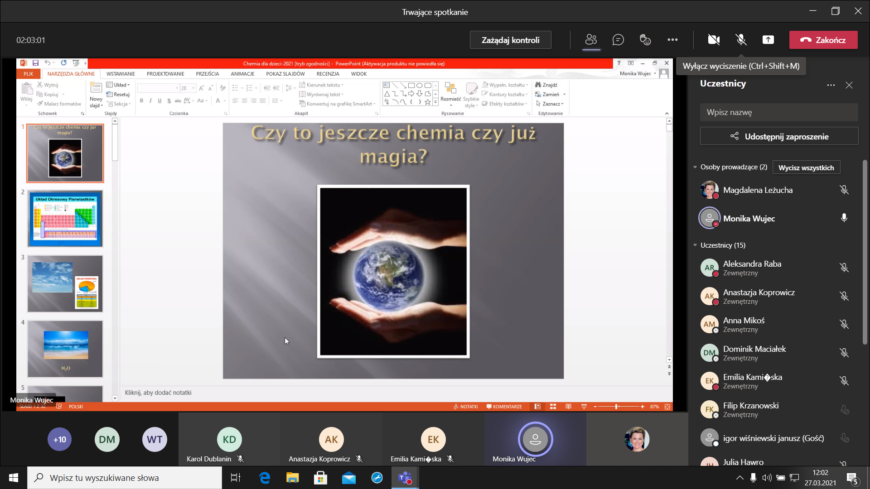This screenshot has width=870, height=489.
Task: Click the Wpisz nazwę search field
Action: pos(778,112)
